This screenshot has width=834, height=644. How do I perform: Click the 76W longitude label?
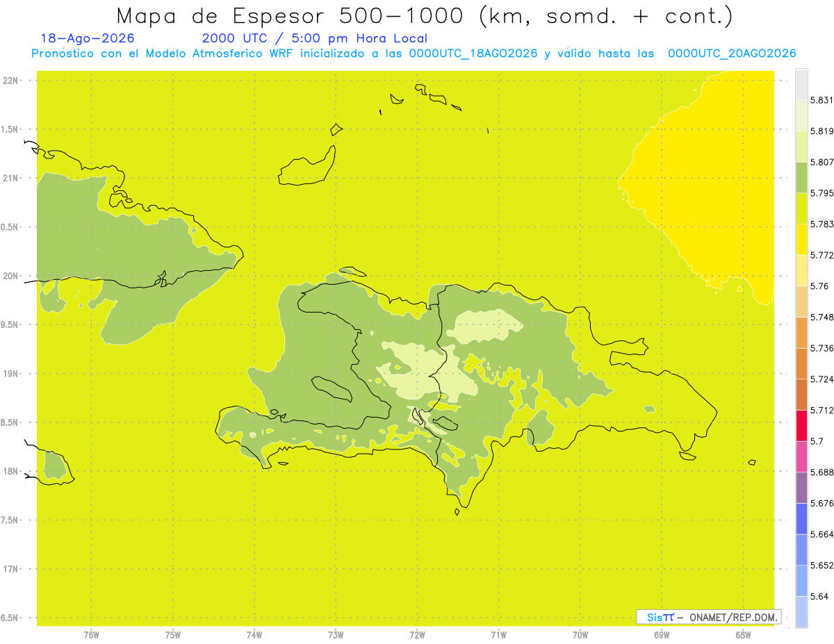[x=91, y=634]
